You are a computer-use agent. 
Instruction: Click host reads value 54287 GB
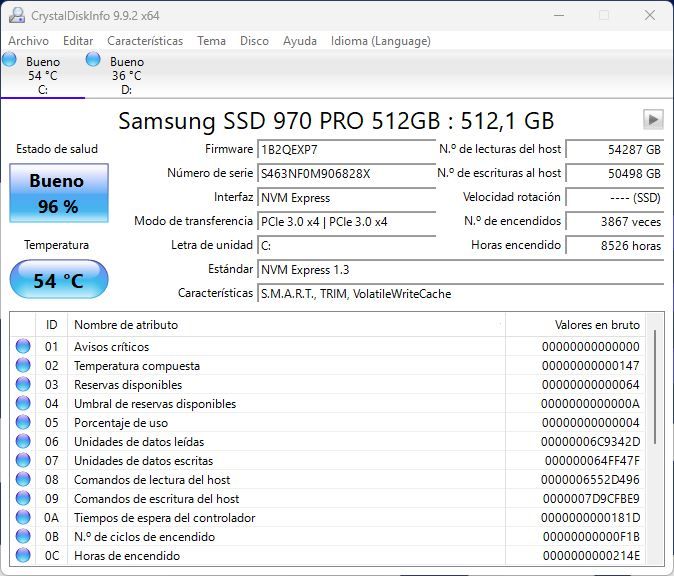[615, 150]
